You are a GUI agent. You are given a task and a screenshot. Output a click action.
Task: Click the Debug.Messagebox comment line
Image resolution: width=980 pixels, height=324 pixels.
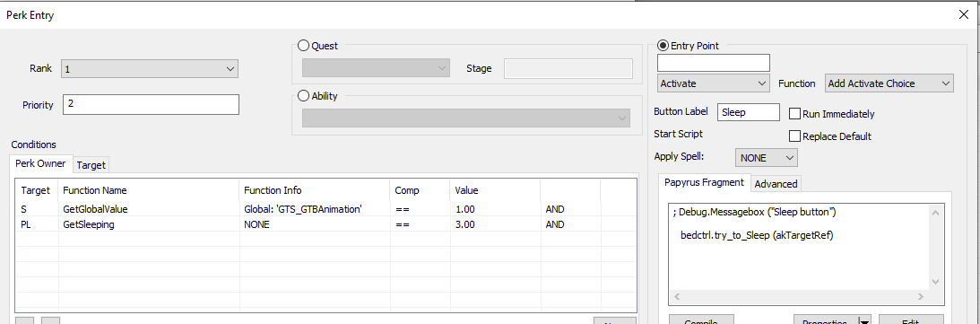(754, 213)
